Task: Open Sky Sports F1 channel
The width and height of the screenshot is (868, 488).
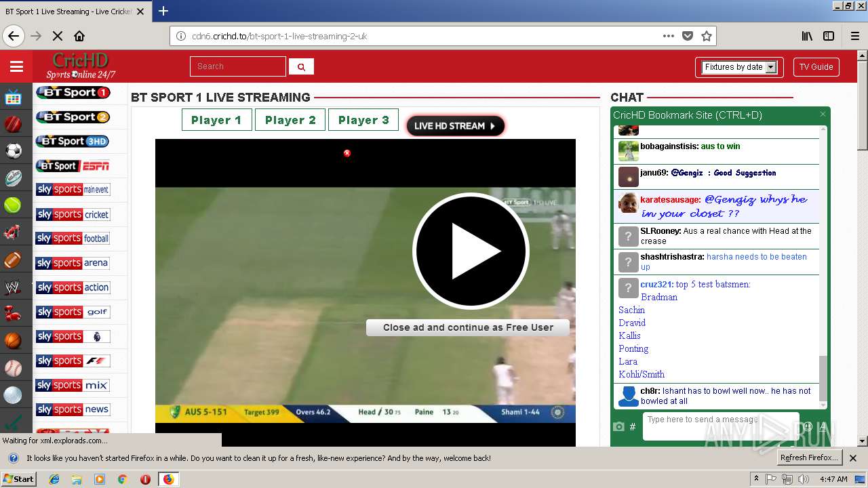Action: coord(73,361)
